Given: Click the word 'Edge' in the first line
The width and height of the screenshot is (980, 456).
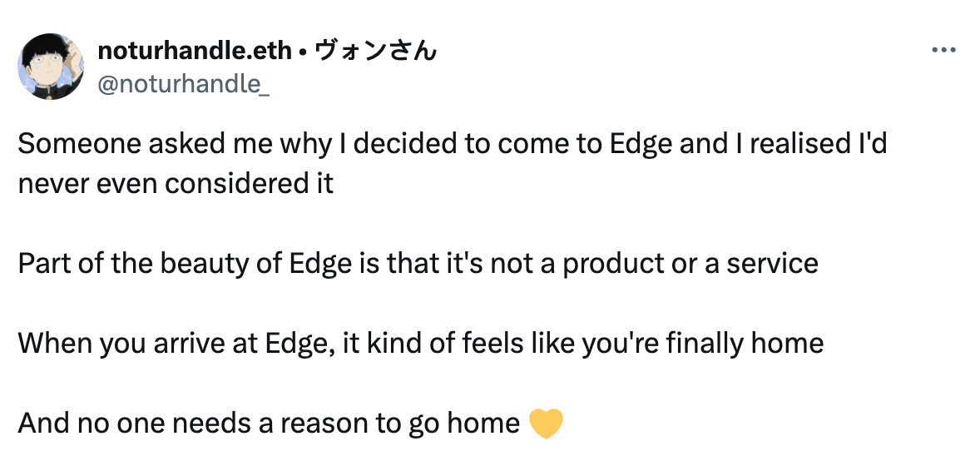Looking at the screenshot, I should click(641, 144).
